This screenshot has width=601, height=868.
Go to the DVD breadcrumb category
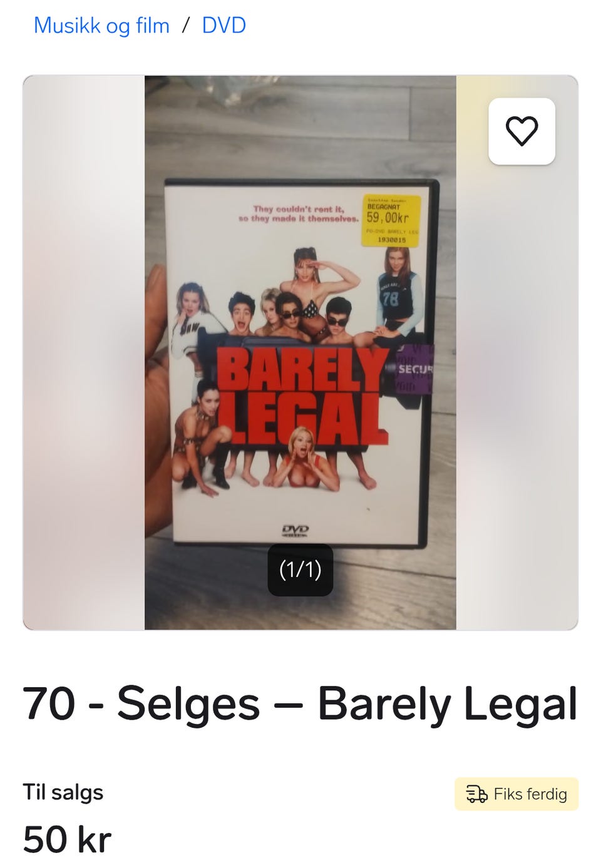223,26
